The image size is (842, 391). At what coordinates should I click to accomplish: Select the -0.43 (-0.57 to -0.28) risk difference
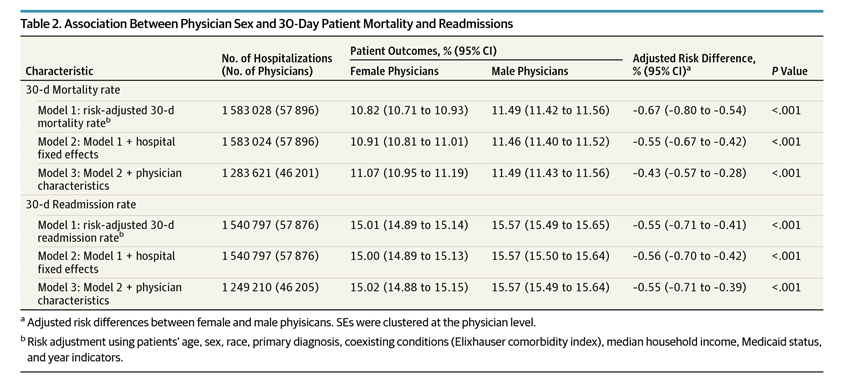click(689, 173)
